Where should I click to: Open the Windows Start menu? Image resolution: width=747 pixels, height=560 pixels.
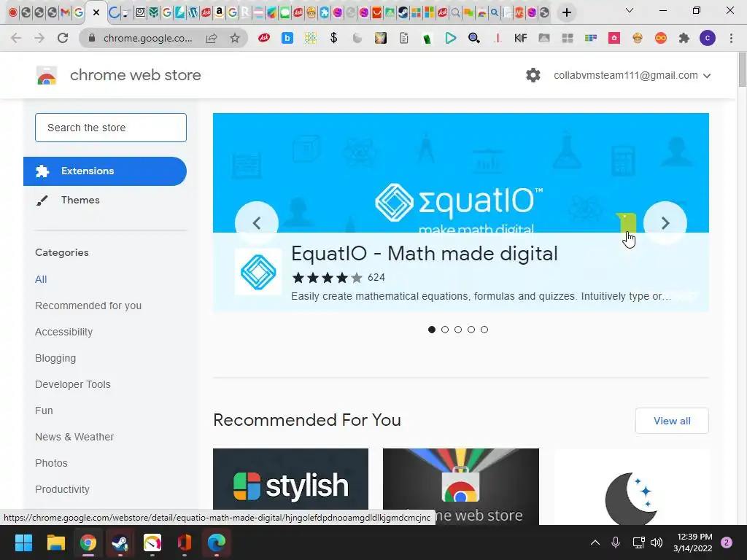pos(23,542)
